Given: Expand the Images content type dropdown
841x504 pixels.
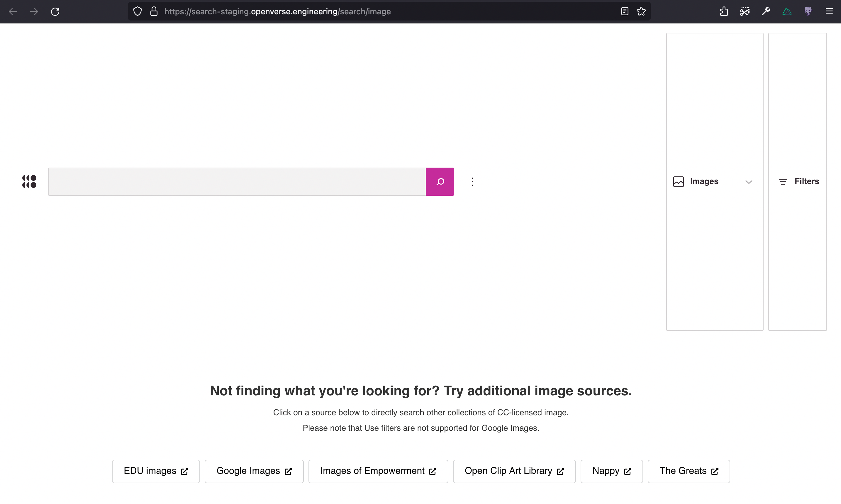Looking at the screenshot, I should click(749, 181).
